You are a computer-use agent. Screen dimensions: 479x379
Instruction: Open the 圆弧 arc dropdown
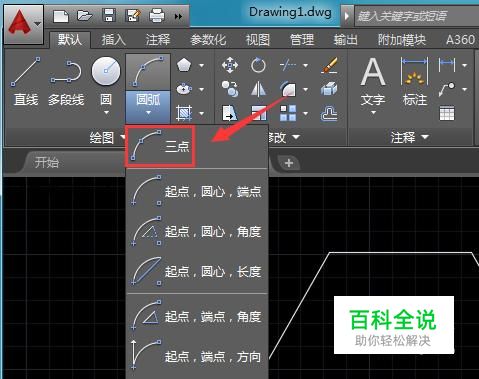tap(148, 107)
